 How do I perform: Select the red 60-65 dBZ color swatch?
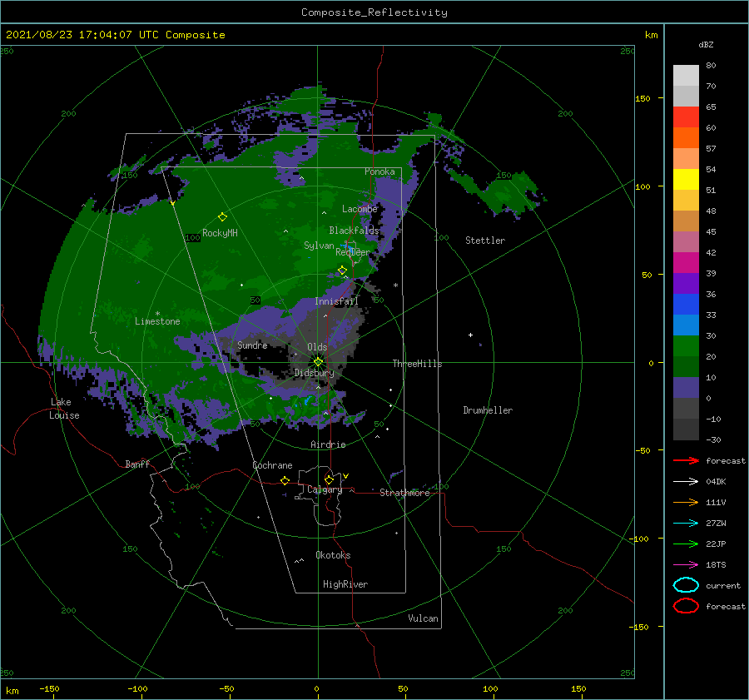[686, 117]
